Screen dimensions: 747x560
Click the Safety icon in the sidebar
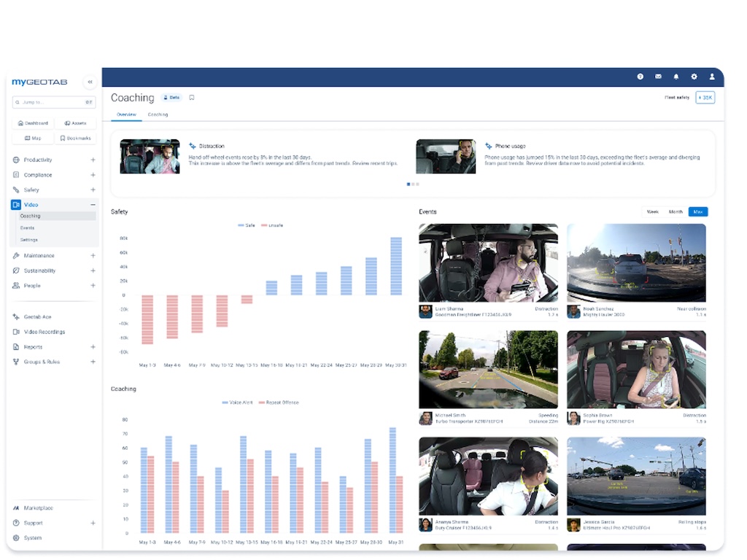coord(16,190)
